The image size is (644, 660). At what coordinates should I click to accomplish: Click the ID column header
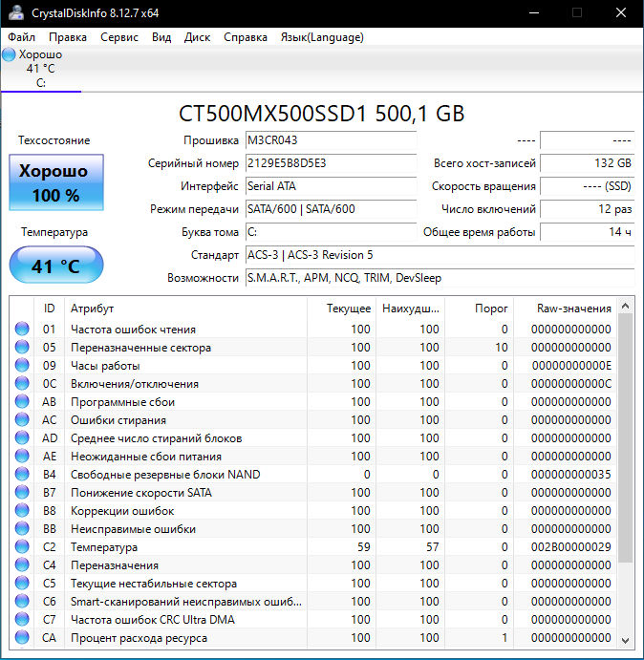coord(50,309)
